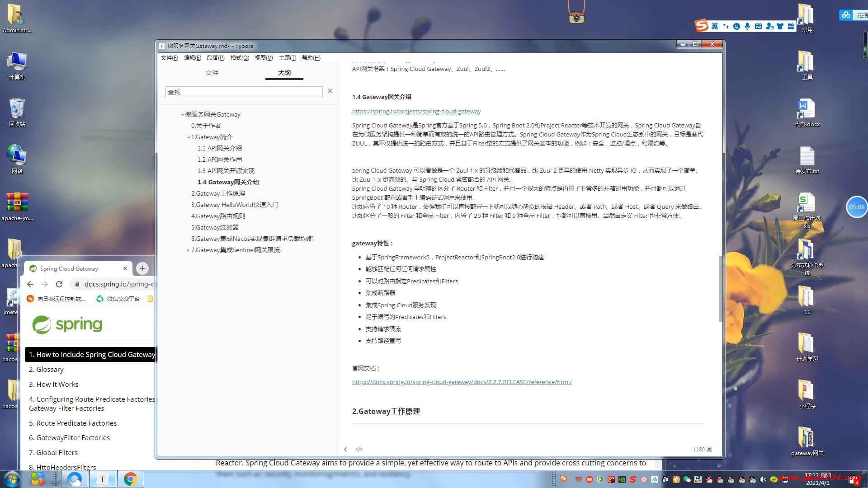Open the Sogou toolbox grid icon
The height and width of the screenshot is (488, 868).
click(x=791, y=26)
